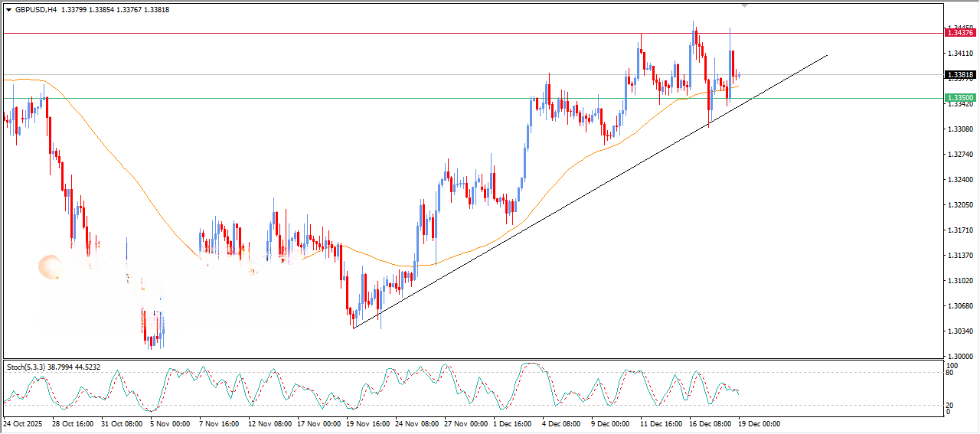Screen dimensions: 980x434
Task: Click the 1.30340 value on price axis
Action: 960,331
